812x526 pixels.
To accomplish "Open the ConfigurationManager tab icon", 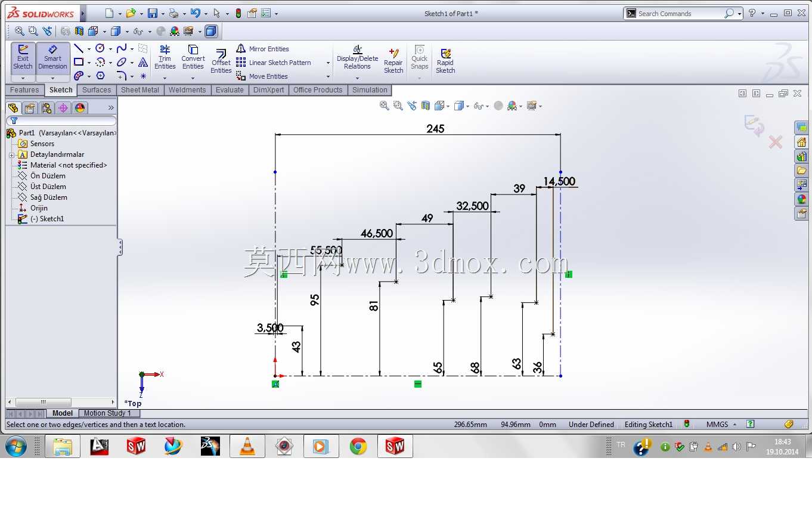I will (x=47, y=108).
